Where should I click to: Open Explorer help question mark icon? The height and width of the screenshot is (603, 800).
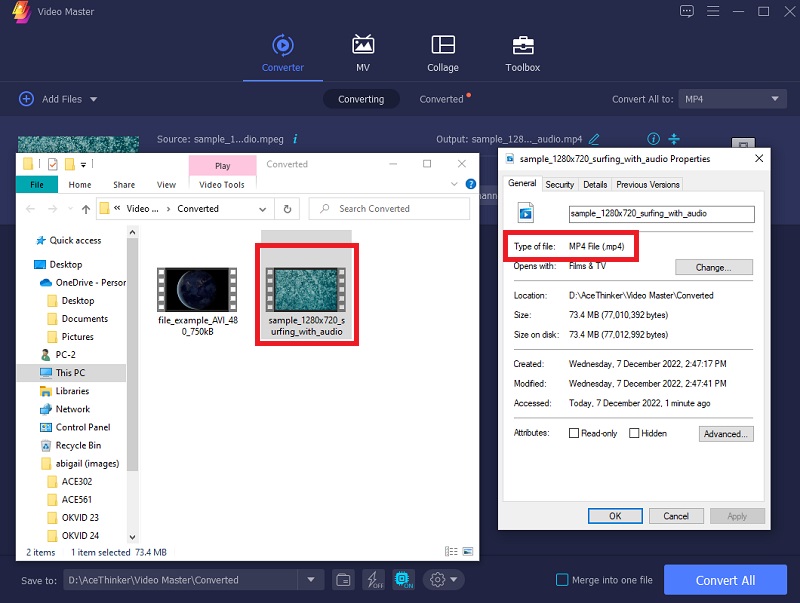click(471, 184)
